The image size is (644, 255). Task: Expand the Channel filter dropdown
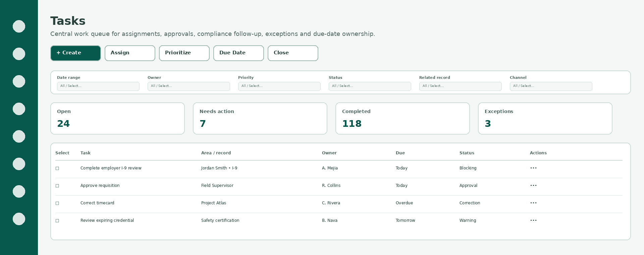551,86
